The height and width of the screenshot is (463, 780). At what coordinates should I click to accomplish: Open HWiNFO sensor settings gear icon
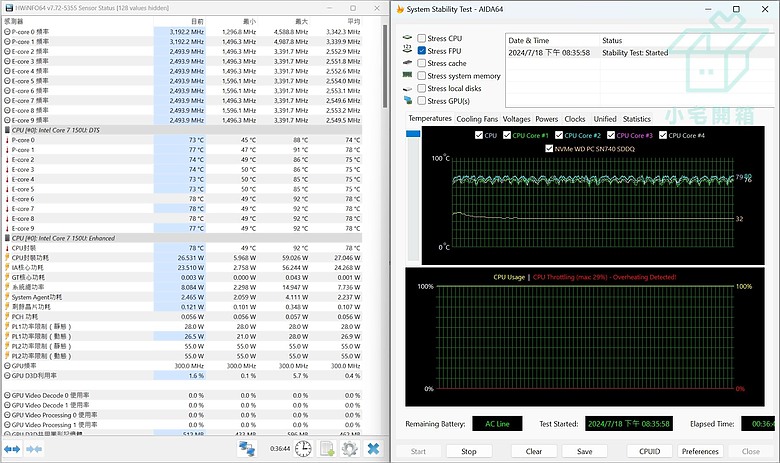coord(350,449)
